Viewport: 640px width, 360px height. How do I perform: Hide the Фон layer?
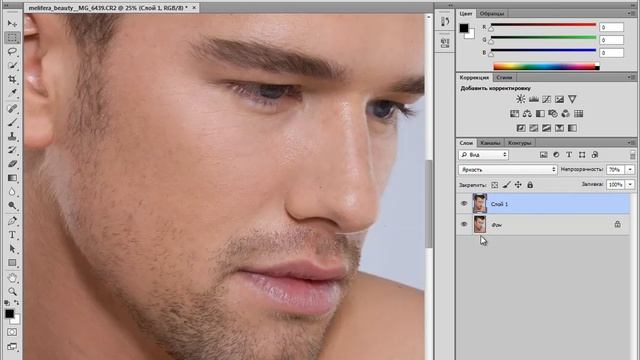tap(464, 224)
